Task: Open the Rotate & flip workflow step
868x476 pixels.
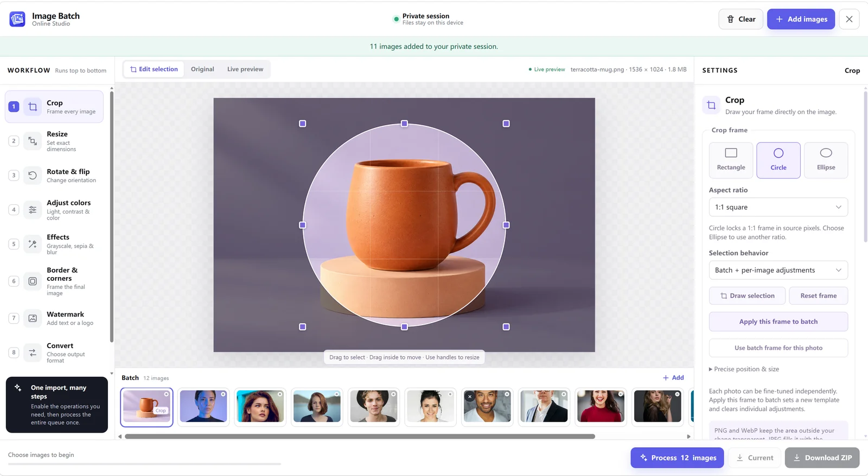Action: tap(54, 175)
